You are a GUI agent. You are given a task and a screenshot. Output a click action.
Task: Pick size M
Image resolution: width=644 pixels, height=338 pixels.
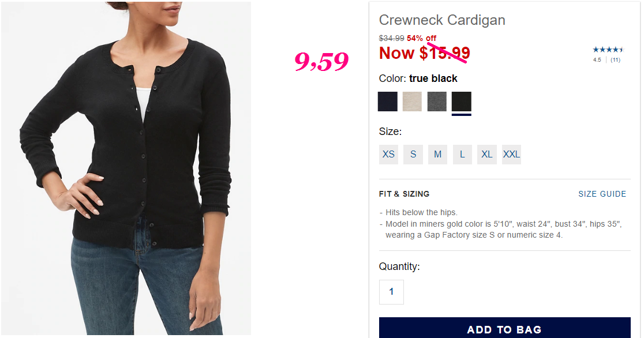coord(438,155)
